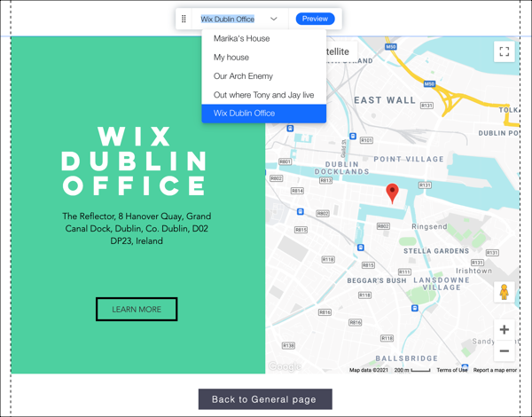Click the Wix Dublin Office dropdown field

pyautogui.click(x=229, y=19)
